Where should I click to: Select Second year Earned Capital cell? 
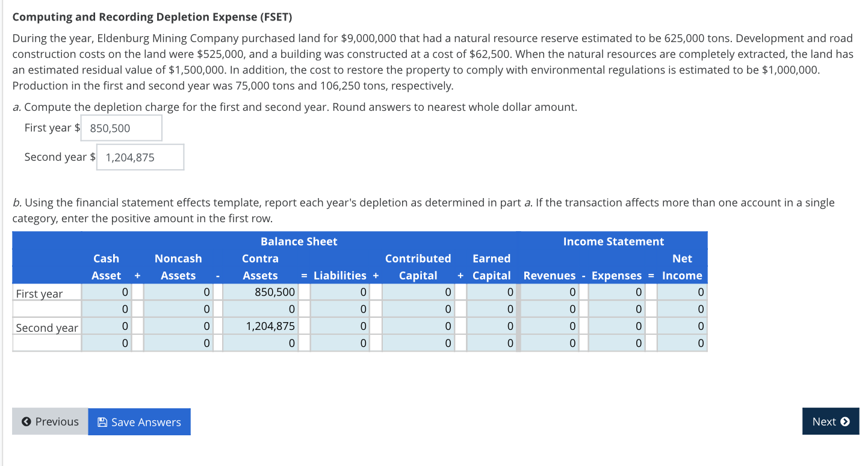tap(491, 327)
